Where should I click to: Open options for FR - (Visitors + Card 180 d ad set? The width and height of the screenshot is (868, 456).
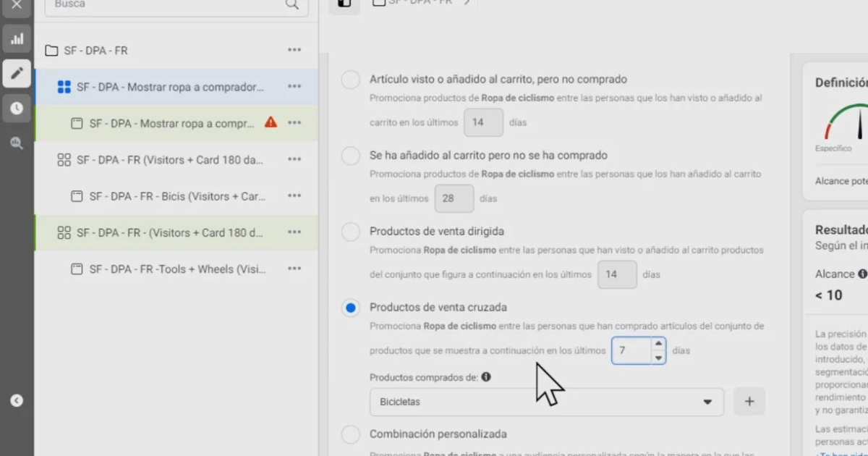point(294,232)
